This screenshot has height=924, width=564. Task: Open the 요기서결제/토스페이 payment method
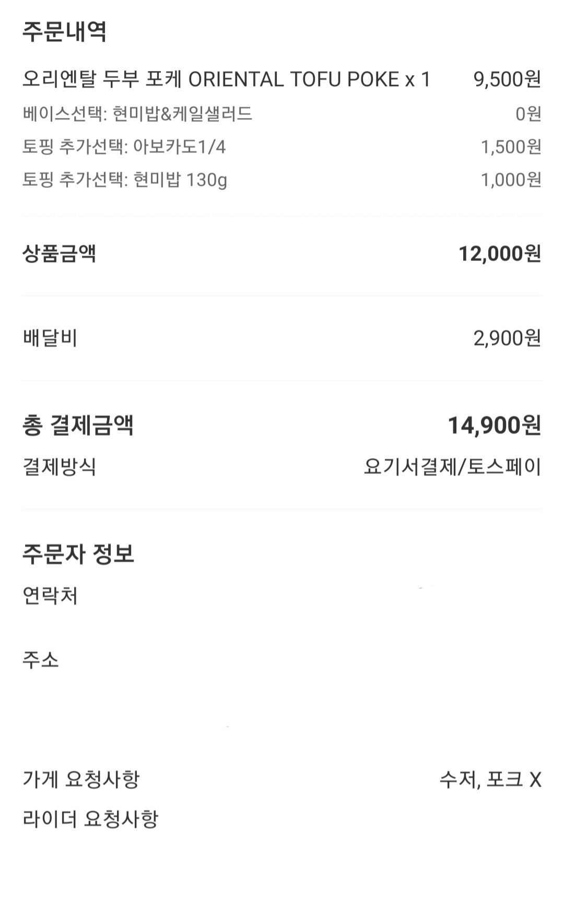click(452, 466)
